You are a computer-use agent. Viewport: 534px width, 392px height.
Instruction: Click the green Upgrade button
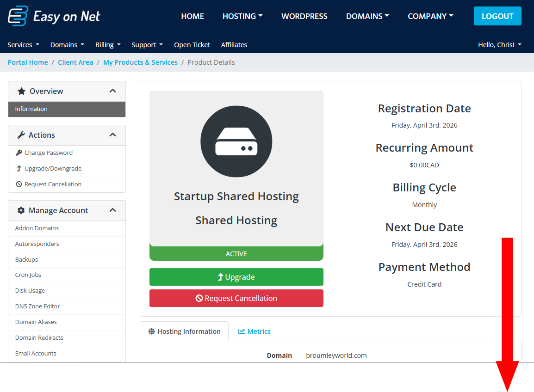pos(236,276)
